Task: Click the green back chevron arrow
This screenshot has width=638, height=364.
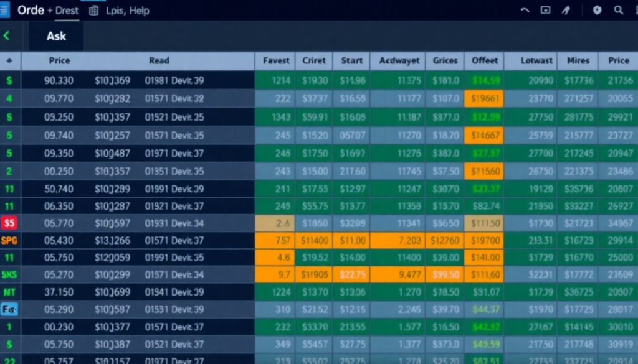Action: 7,36
